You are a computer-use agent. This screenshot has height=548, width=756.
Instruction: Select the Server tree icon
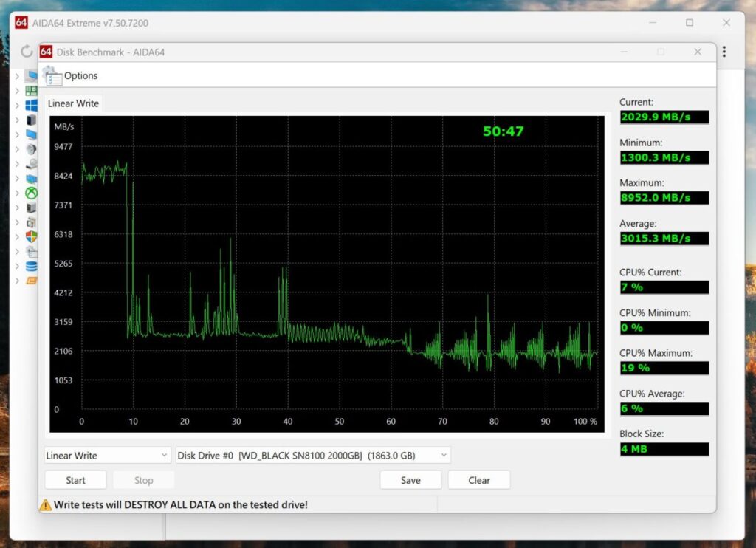pyautogui.click(x=31, y=120)
